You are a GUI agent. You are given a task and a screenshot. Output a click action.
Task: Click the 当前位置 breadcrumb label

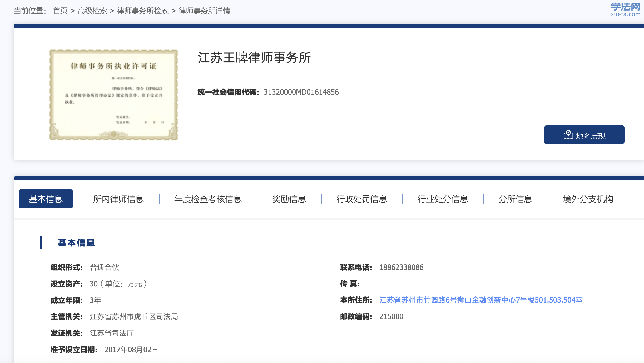tap(30, 11)
